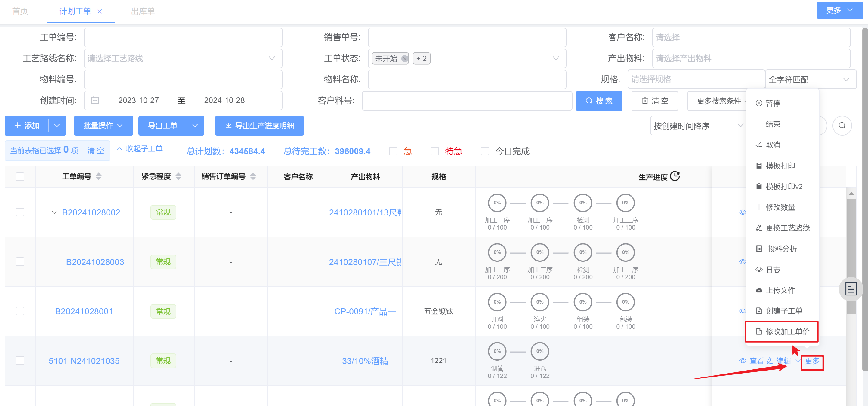The width and height of the screenshot is (868, 406).
Task: Choose 取消 from the context menu
Action: [x=783, y=145]
